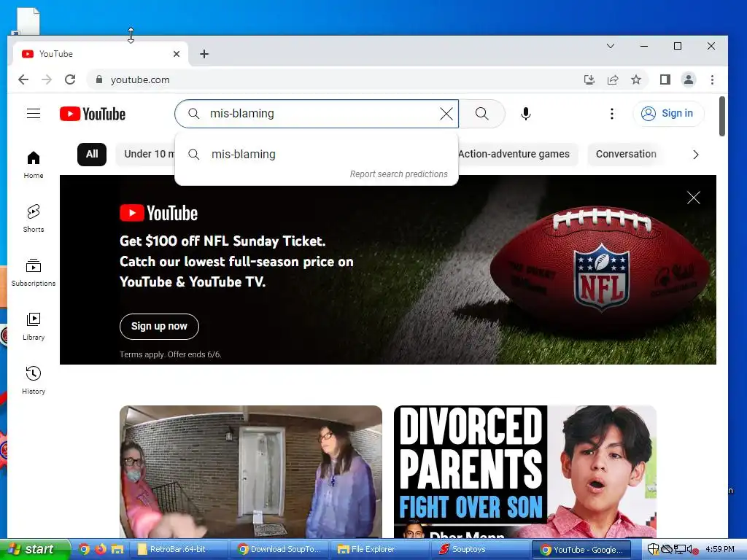This screenshot has width=747, height=560.
Task: Click Report search predictions link
Action: coord(399,174)
